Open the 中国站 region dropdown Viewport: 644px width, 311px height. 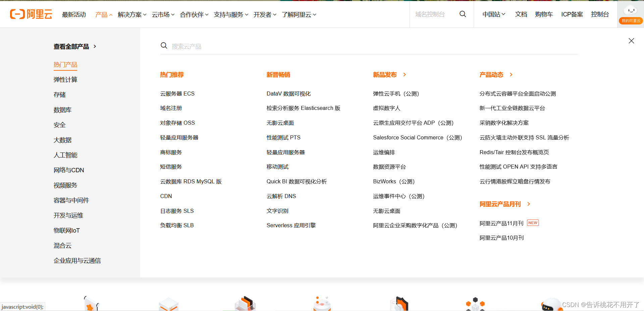point(494,14)
